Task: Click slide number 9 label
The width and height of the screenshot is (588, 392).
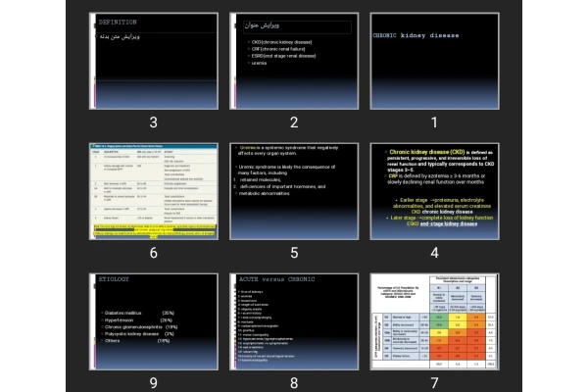Action: (153, 383)
